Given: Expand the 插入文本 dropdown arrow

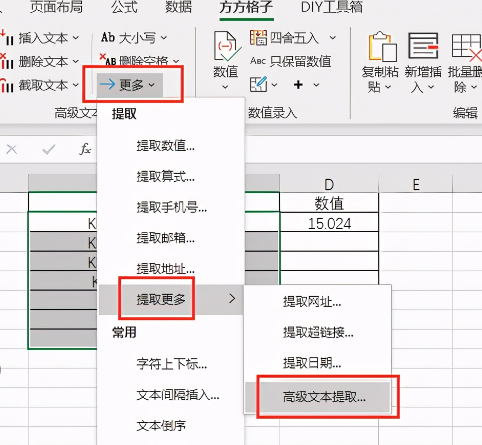Looking at the screenshot, I should pos(76,38).
